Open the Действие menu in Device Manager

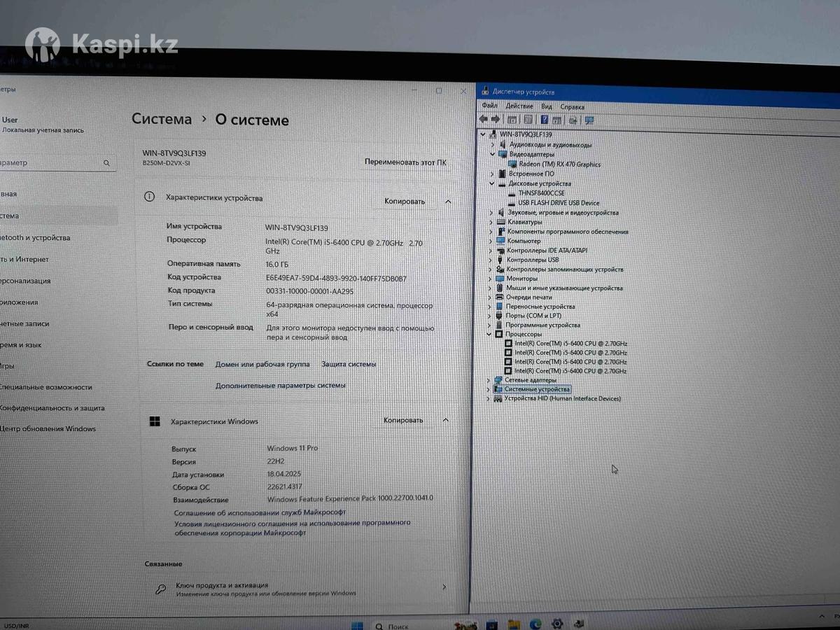click(519, 106)
